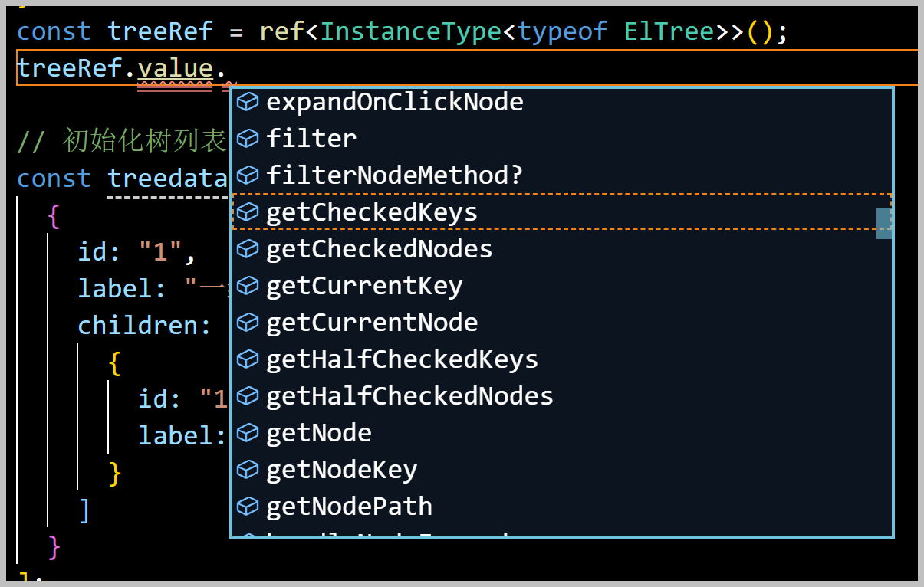Place cursor on underlined value property

coord(175,68)
